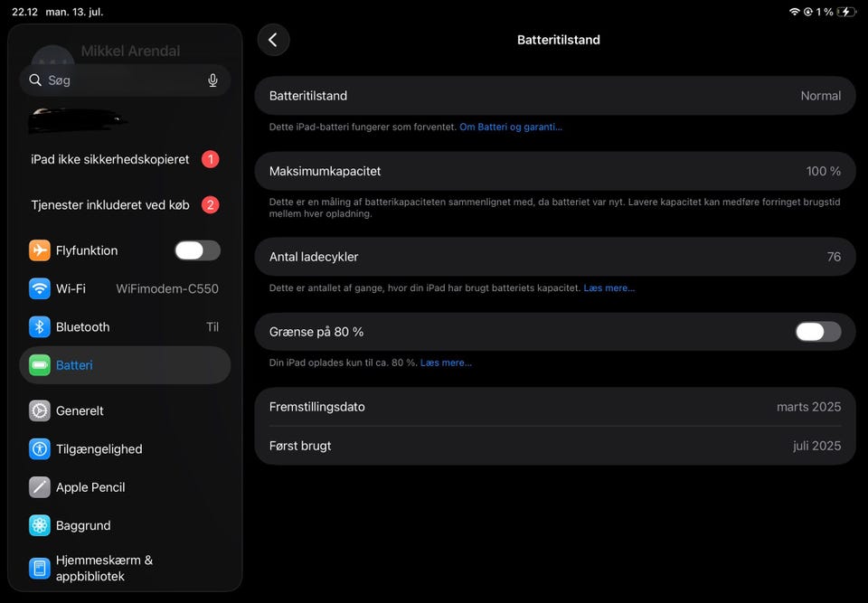Open the Baggrund wallpaper icon
Screen dimensions: 868x603
tap(39, 525)
